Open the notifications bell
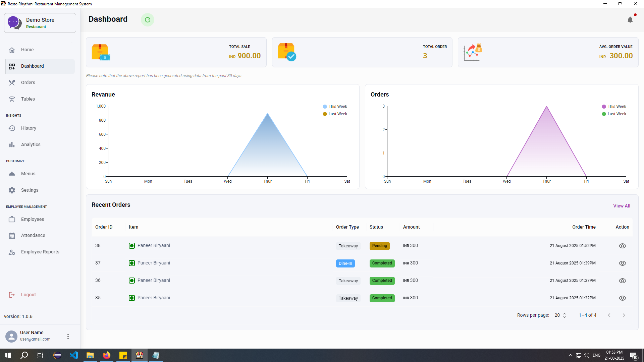This screenshot has width=644, height=362. point(631,20)
